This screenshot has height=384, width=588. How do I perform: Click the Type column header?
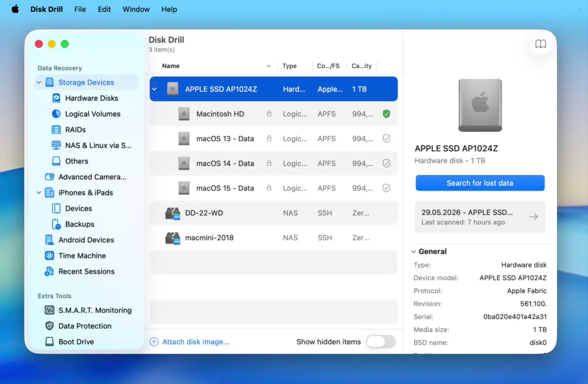tap(289, 66)
